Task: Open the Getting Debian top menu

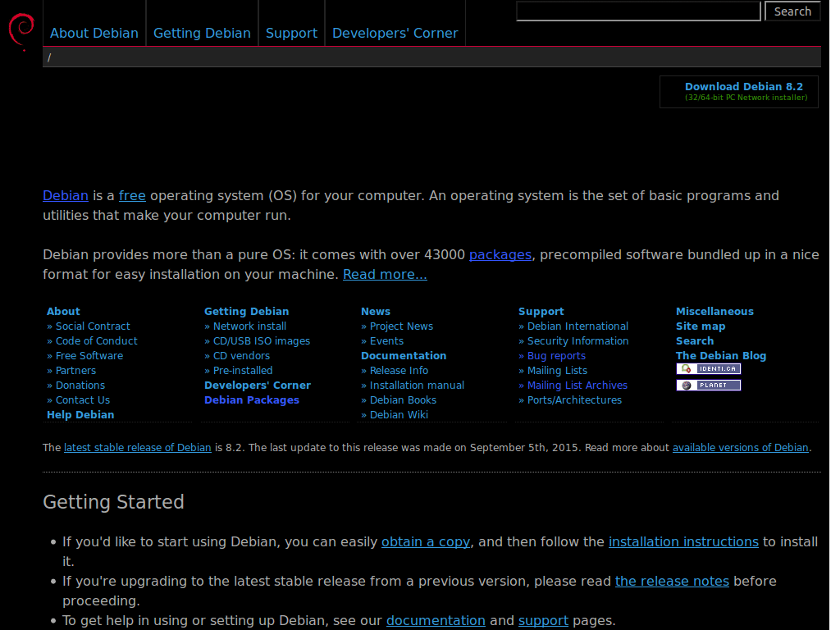Action: (x=202, y=33)
